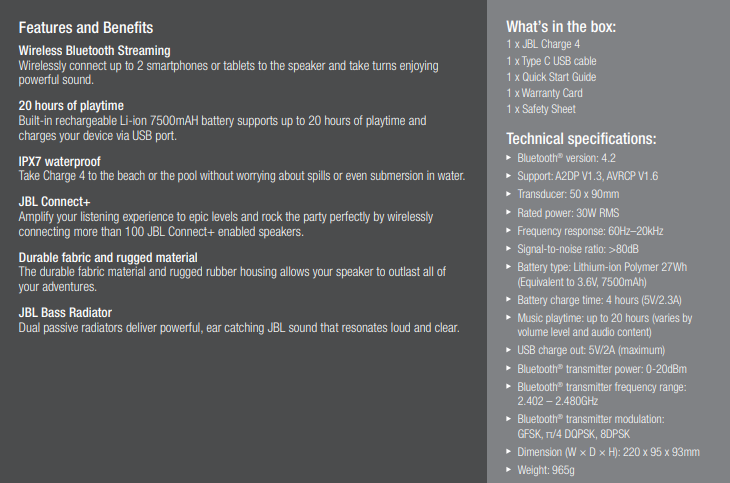Viewport: 730px width, 483px height.
Task: Click the '1 x Quick Start Guide' line
Action: [x=551, y=77]
